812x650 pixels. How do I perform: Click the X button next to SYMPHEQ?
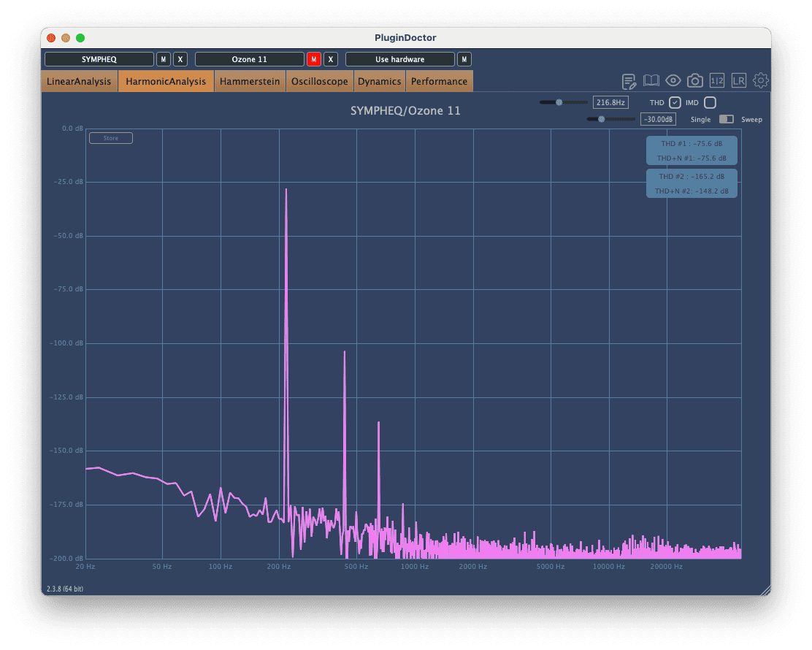pos(180,59)
